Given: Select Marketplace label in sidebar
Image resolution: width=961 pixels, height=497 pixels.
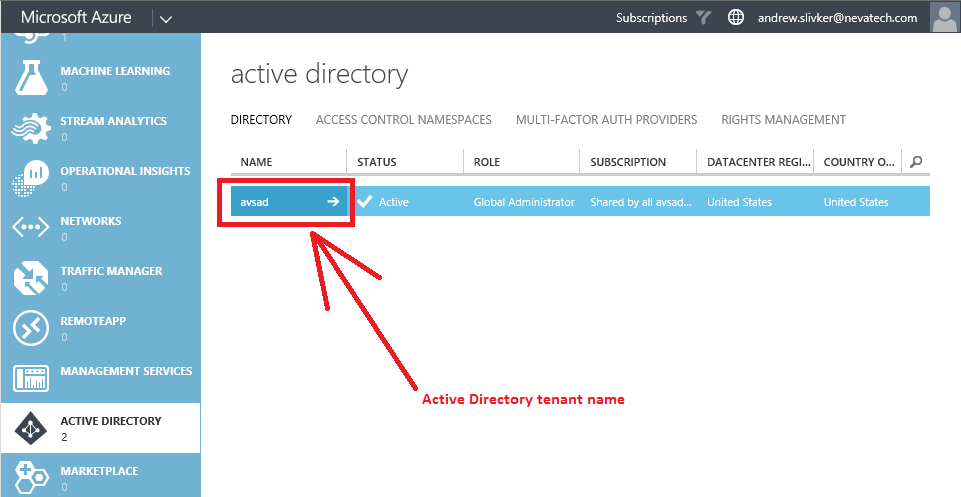Looking at the screenshot, I should (x=99, y=471).
